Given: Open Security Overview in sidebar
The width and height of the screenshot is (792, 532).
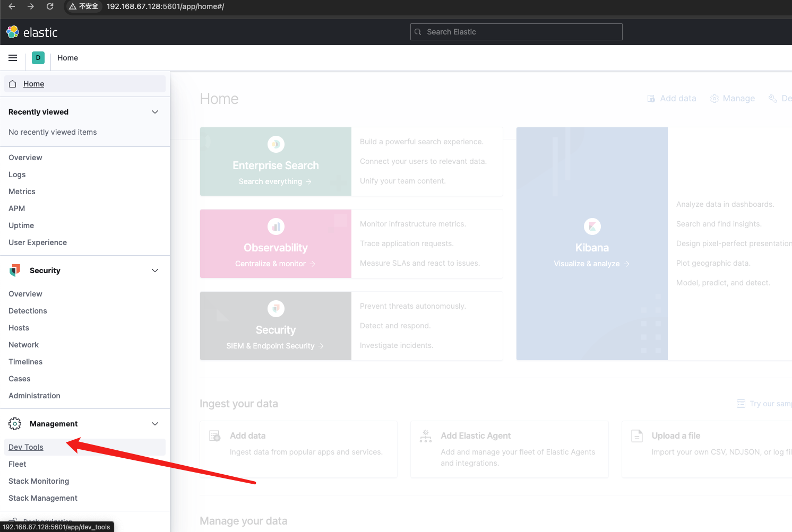Looking at the screenshot, I should tap(25, 294).
